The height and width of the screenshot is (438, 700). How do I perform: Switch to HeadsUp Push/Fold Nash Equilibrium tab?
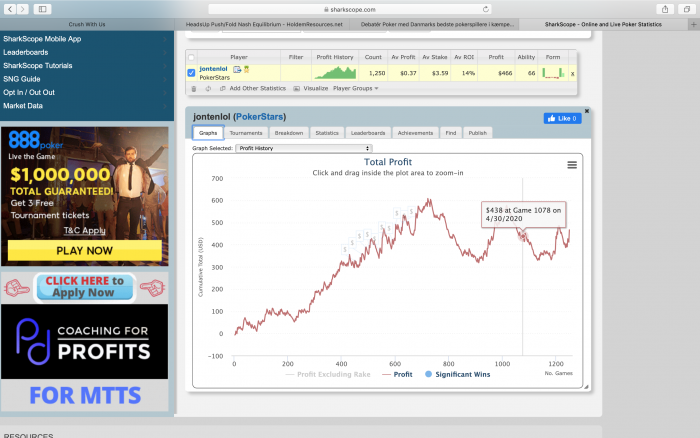(x=264, y=25)
